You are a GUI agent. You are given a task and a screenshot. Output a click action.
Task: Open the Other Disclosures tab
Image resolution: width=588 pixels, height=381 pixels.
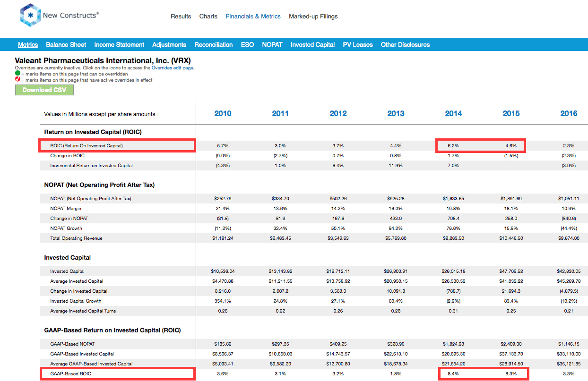pos(406,44)
